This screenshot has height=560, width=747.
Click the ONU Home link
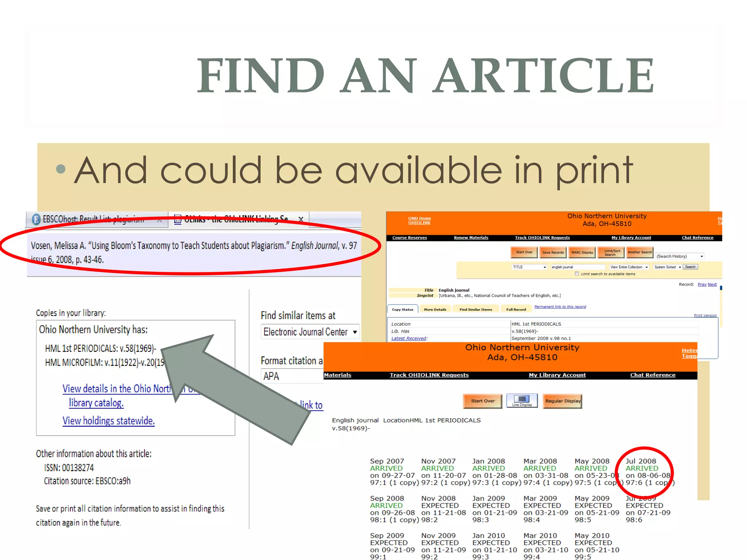tap(419, 218)
